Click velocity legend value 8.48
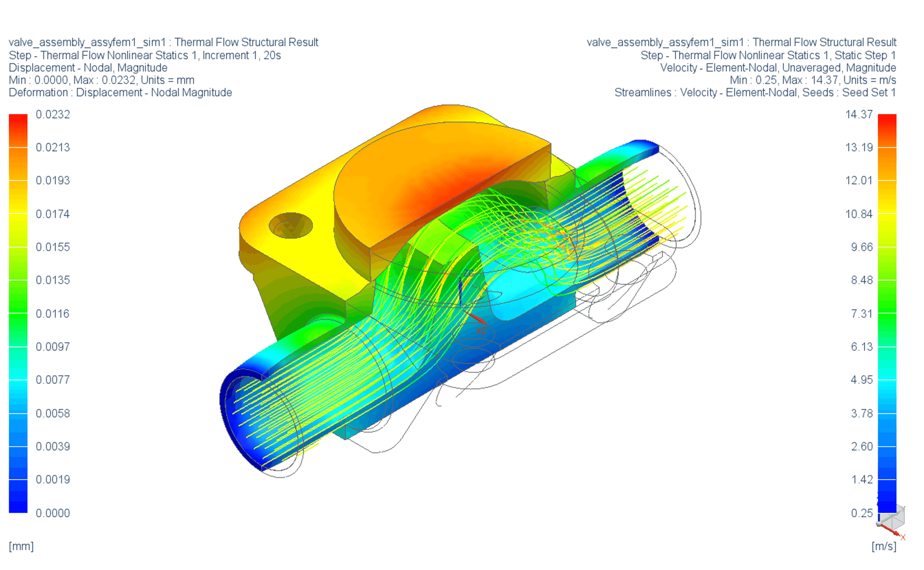924x570 pixels. (x=862, y=280)
